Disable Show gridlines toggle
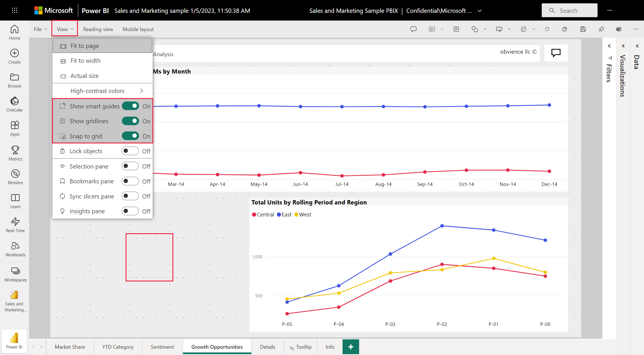Screen dimensions: 644x355 click(x=131, y=121)
